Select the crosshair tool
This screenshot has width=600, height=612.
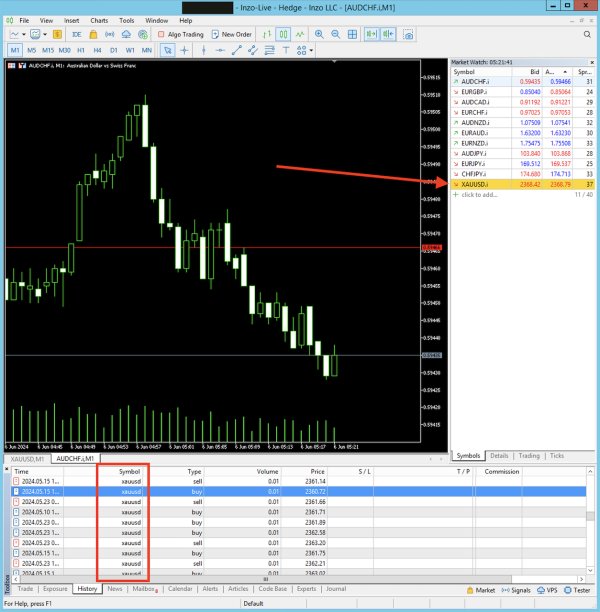tap(184, 50)
